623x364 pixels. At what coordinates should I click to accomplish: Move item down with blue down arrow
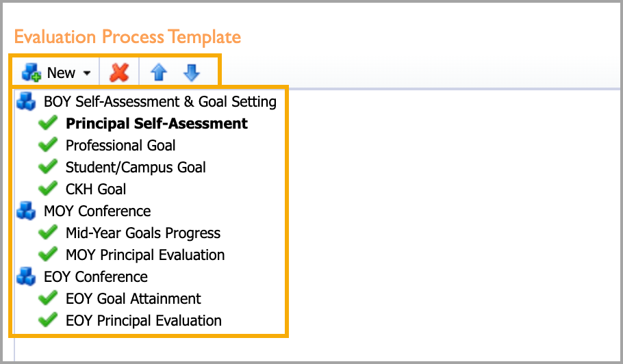(x=192, y=73)
